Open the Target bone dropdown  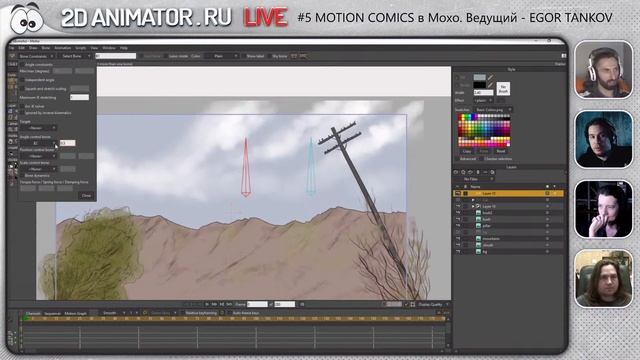click(38, 128)
